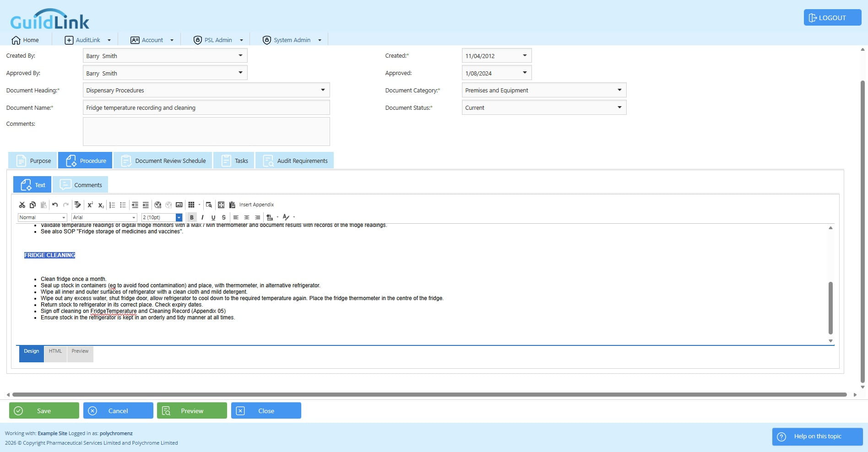Toggle full screen editor mode

[x=221, y=205]
